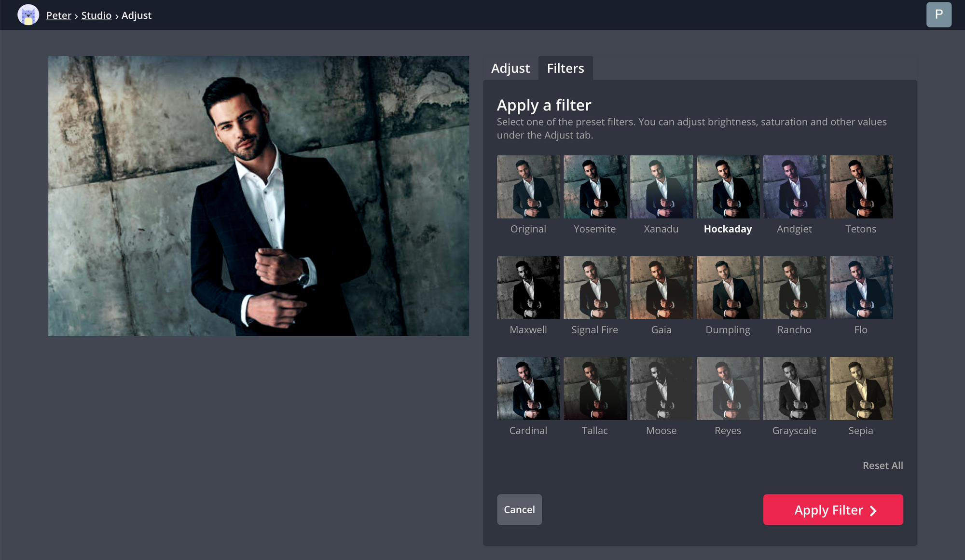Choose the Gaia warm filter preset
This screenshot has width=965, height=560.
661,287
